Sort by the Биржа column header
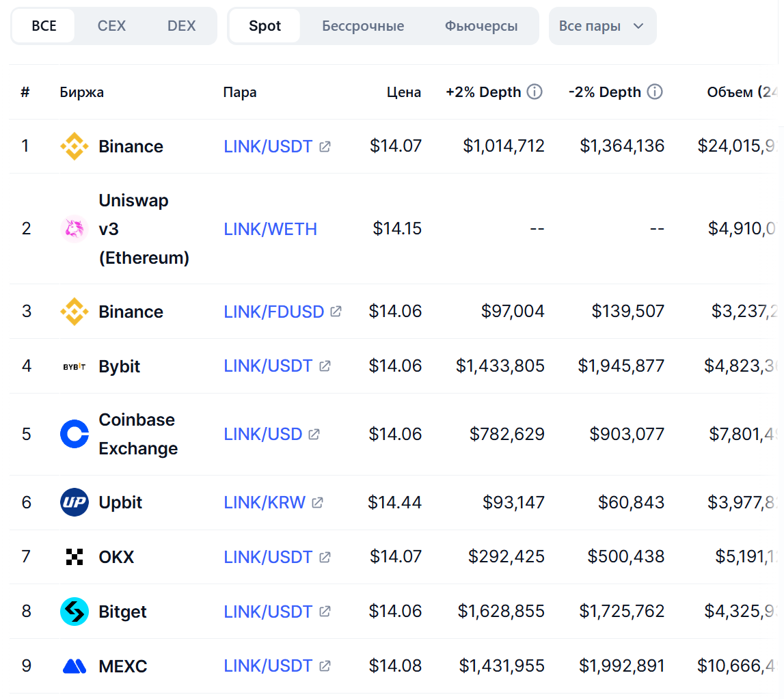Viewport: 784px width, 699px height. click(81, 92)
